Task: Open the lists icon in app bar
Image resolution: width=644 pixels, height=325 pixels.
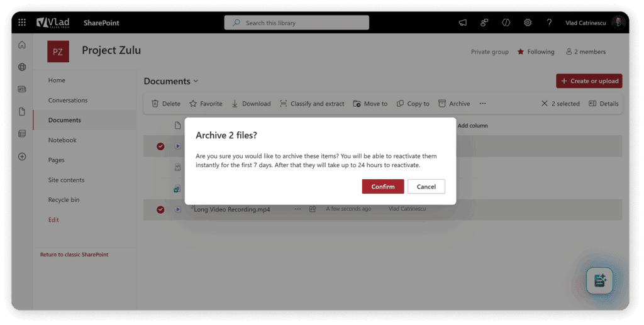Action: coord(22,133)
